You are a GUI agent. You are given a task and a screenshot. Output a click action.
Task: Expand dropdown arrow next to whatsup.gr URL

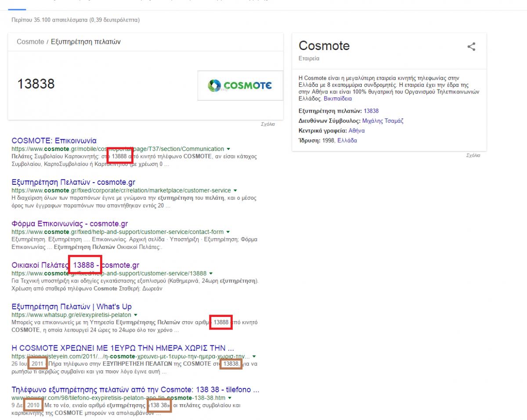click(136, 315)
